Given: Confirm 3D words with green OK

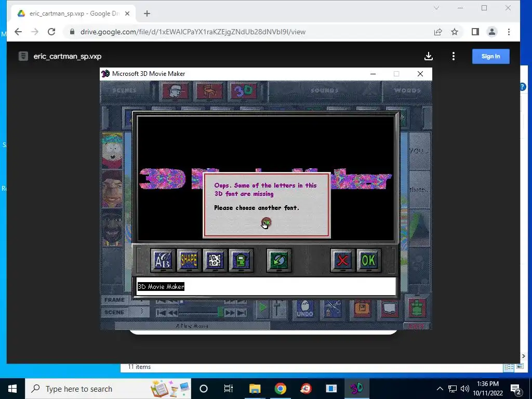Looking at the screenshot, I should click(368, 260).
